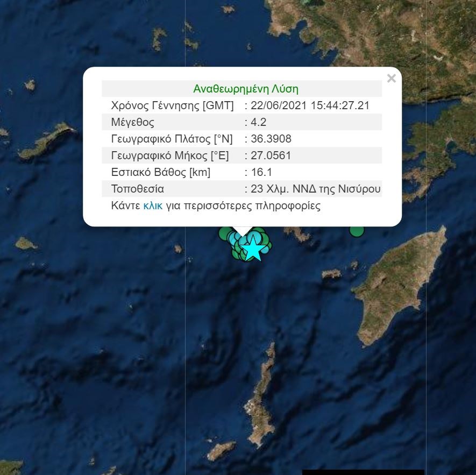Click the light-blue circle right of the star
This screenshot has height=475, width=476.
(265, 250)
